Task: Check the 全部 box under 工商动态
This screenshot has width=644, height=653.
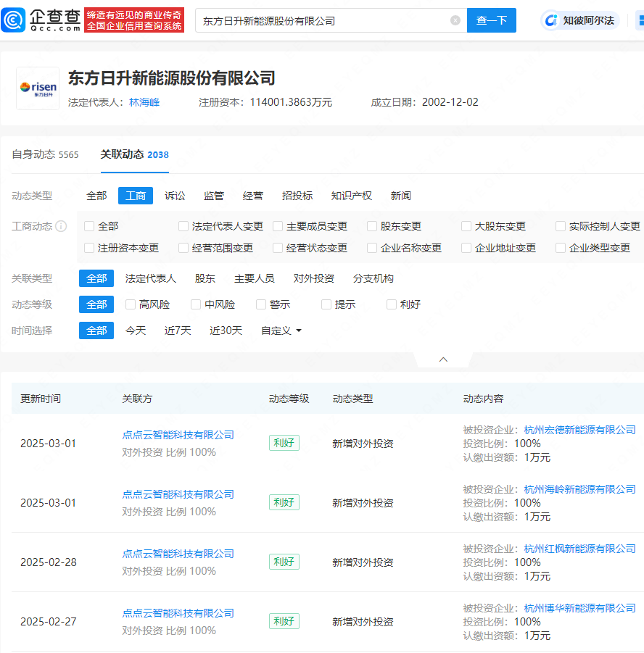Action: click(x=89, y=226)
